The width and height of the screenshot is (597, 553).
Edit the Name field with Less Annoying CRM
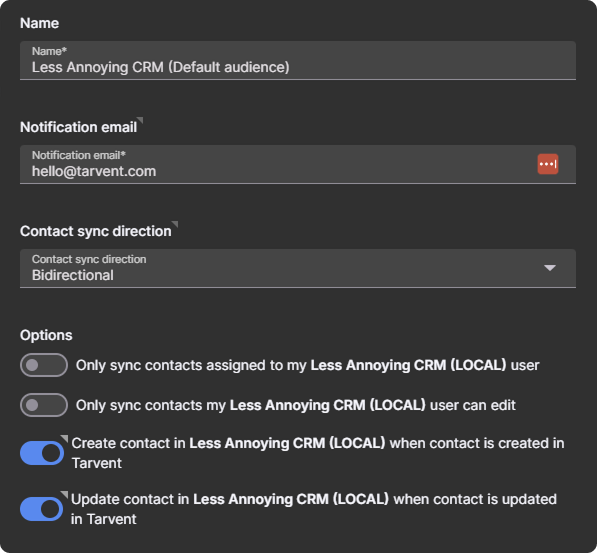pyautogui.click(x=298, y=60)
